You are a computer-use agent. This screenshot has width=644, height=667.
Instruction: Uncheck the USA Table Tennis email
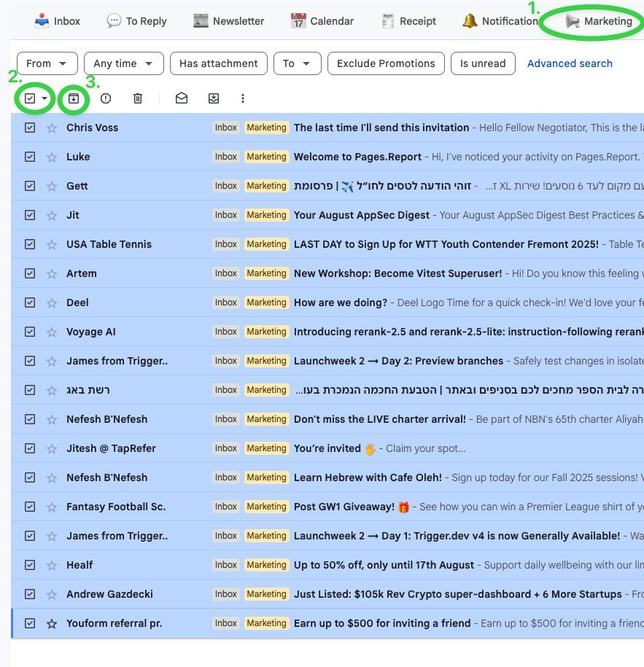coord(29,243)
